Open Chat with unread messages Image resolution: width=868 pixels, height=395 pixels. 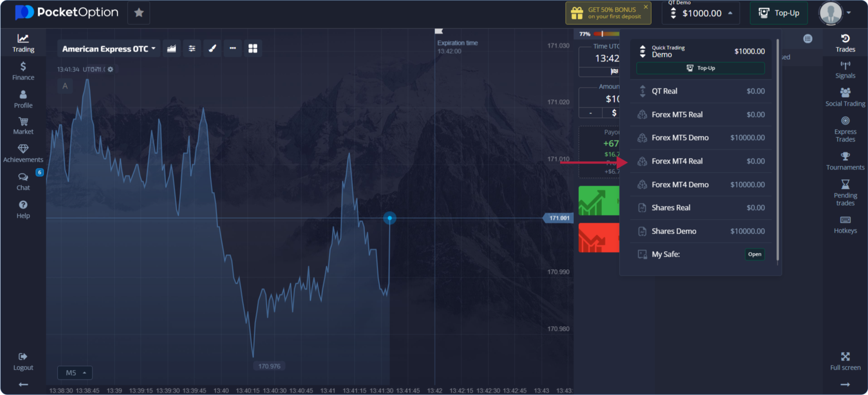23,181
